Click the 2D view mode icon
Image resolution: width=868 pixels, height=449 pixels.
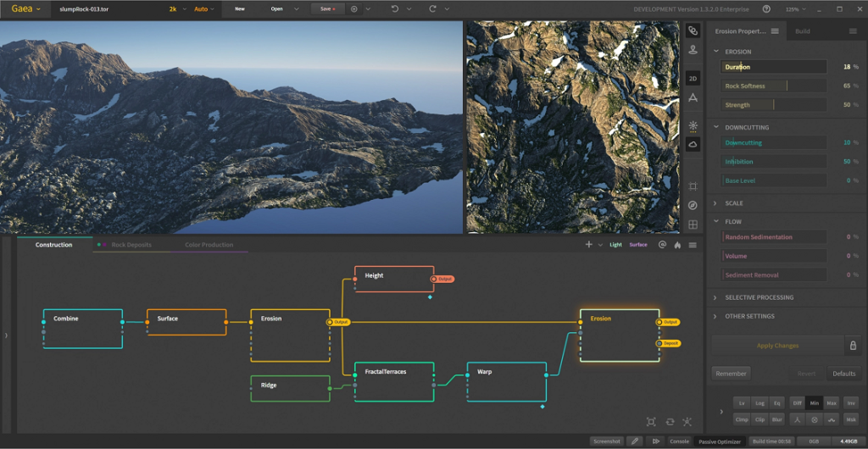point(693,78)
